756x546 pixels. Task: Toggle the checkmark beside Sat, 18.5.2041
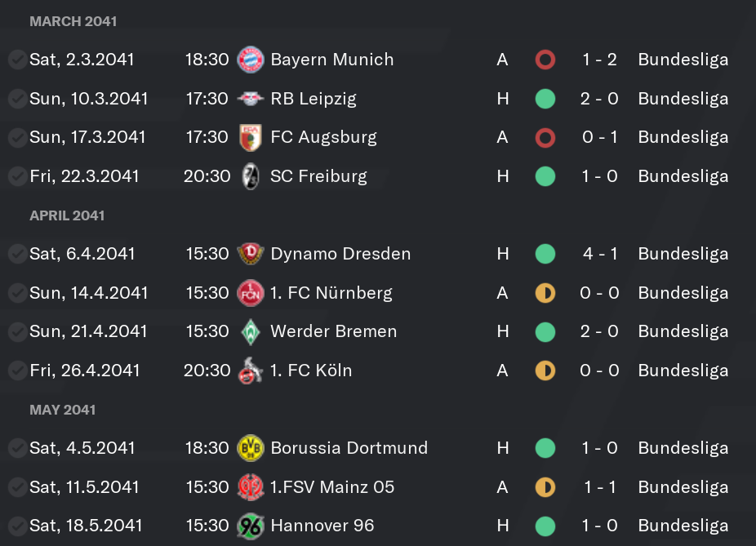click(x=17, y=526)
